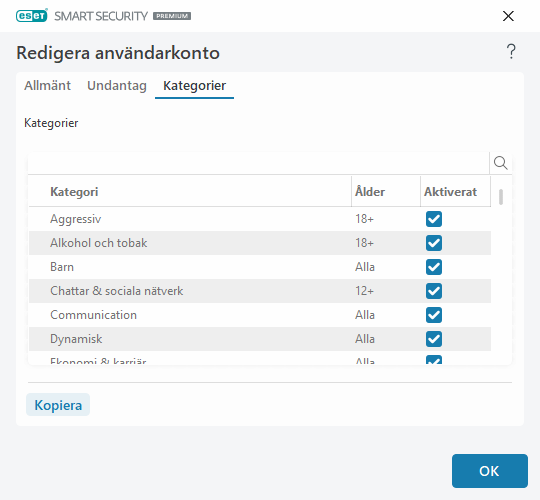
Task: Uncheck the Communication category
Action: 434,315
